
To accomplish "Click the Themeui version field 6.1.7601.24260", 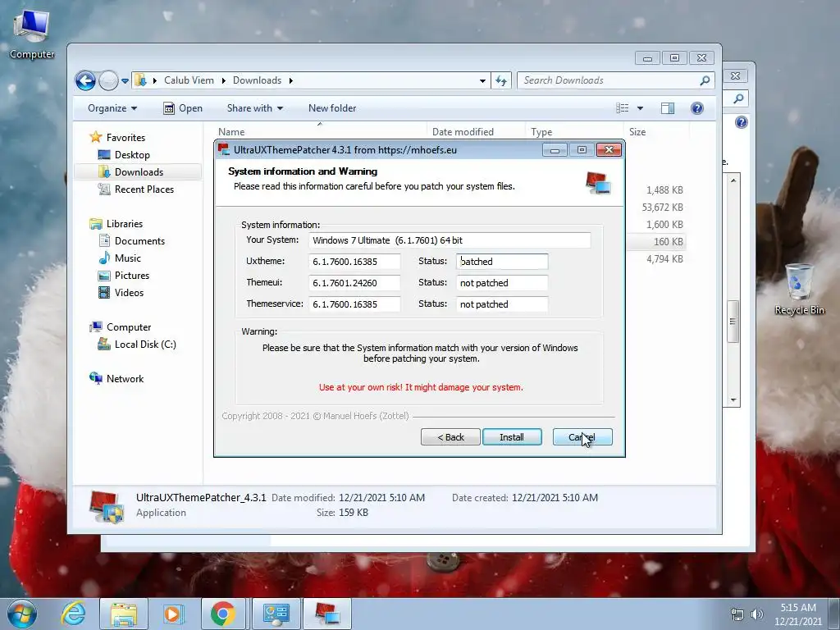I will point(354,283).
